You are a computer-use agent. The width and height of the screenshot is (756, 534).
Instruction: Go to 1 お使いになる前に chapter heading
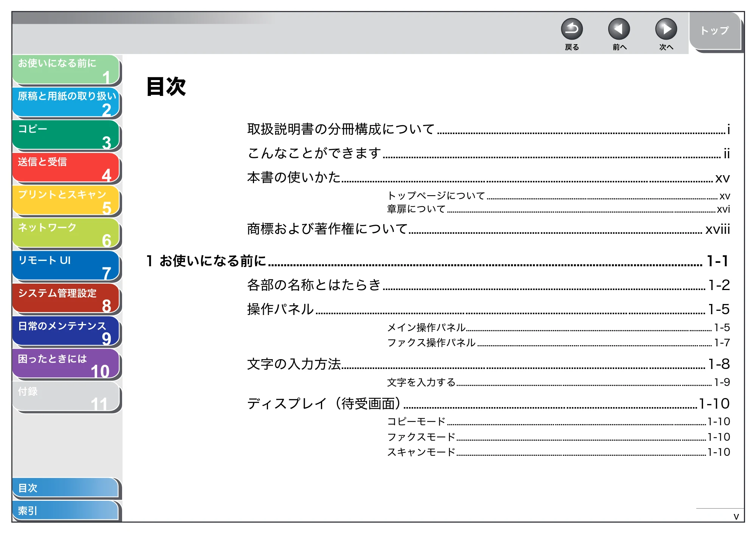pyautogui.click(x=438, y=261)
